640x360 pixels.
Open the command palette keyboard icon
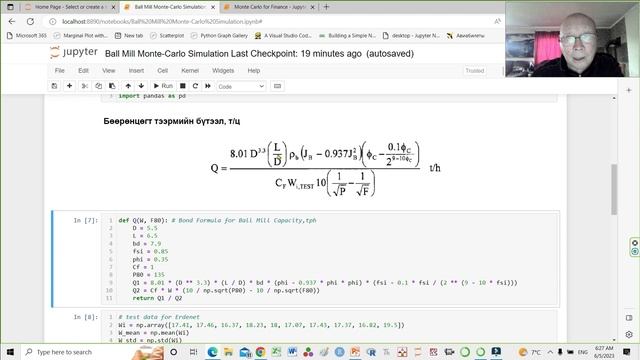tap(277, 86)
